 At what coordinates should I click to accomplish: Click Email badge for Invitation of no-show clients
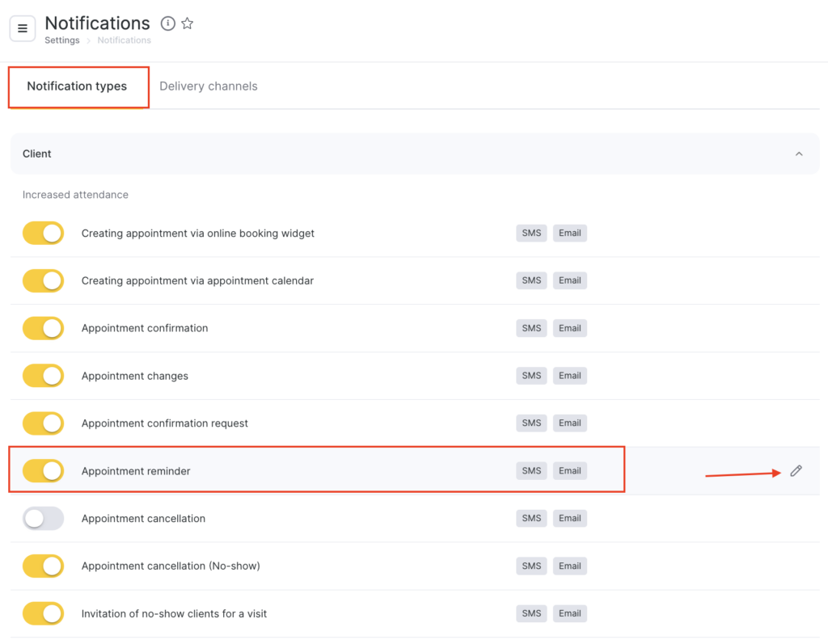(570, 613)
